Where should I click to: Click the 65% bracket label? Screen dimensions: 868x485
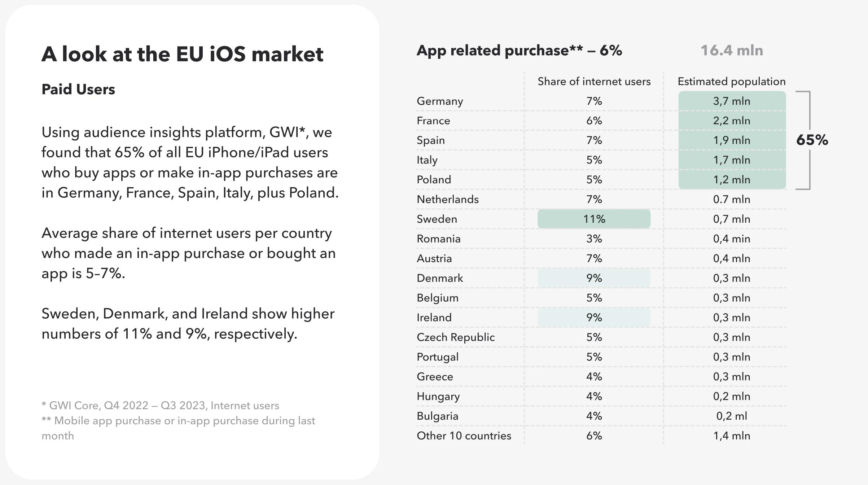(x=812, y=140)
